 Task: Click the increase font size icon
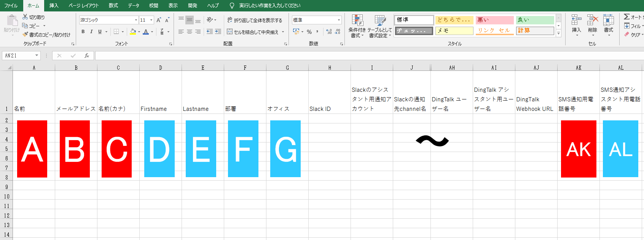pos(159,20)
